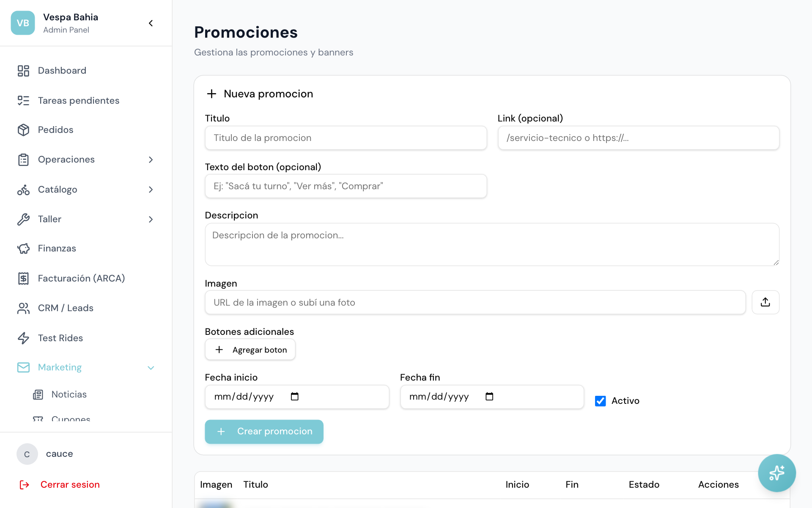Focus the Imagen URL field

click(475, 302)
